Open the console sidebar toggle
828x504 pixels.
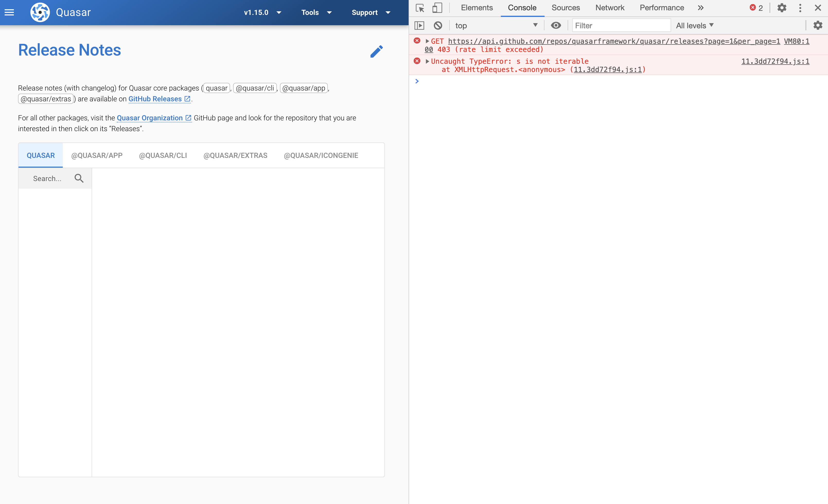coord(420,25)
